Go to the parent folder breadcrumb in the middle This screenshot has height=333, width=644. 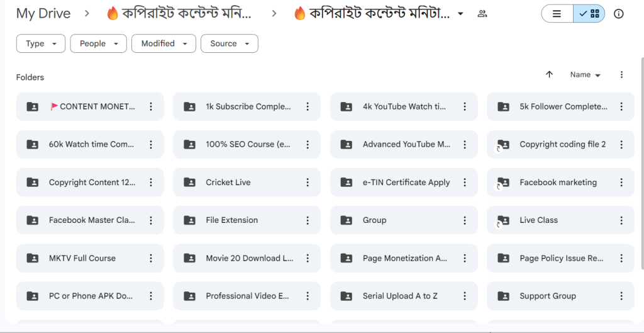coord(179,14)
